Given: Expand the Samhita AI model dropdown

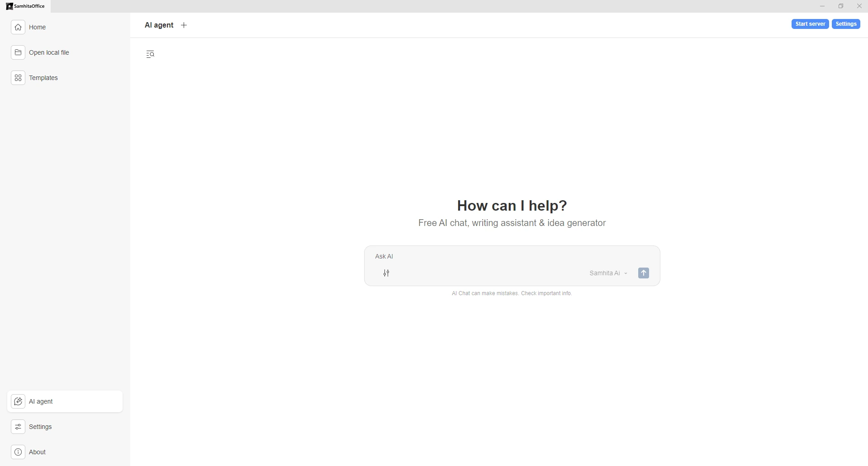Looking at the screenshot, I should pyautogui.click(x=608, y=273).
